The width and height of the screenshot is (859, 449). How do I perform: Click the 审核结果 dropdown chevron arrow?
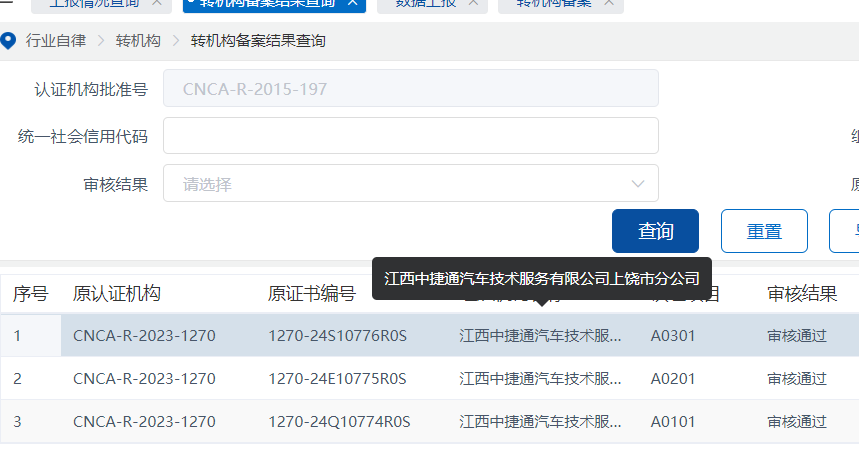click(x=638, y=184)
